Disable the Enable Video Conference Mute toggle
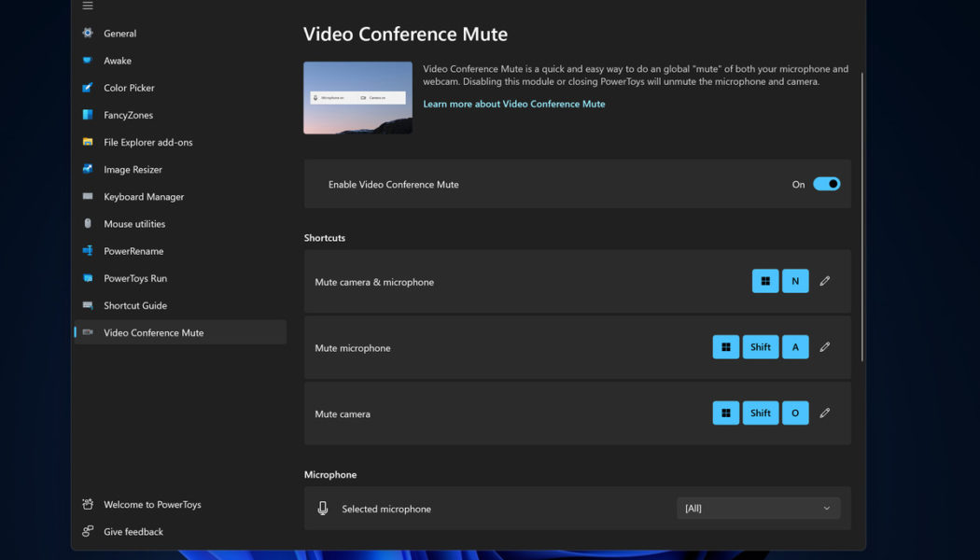980x560 pixels. pyautogui.click(x=825, y=184)
